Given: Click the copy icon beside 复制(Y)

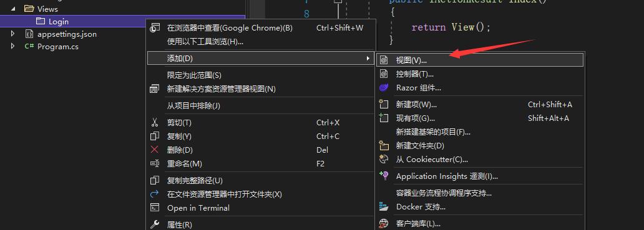Looking at the screenshot, I should point(154,136).
